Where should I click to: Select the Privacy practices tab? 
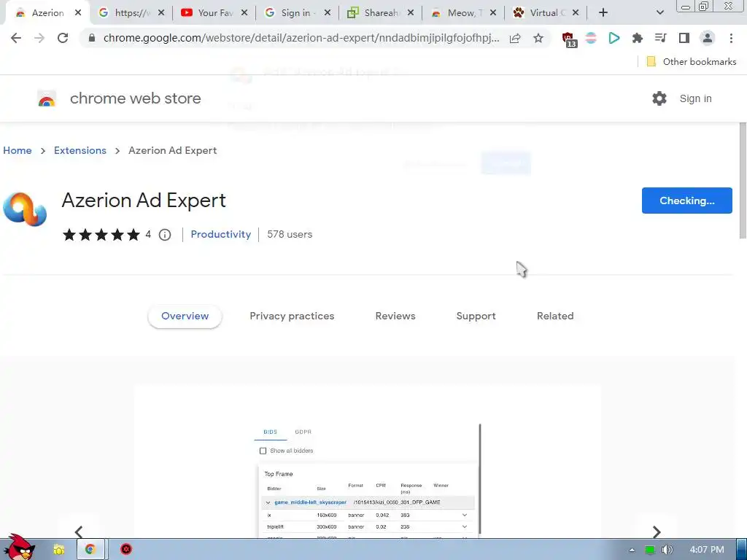(x=292, y=316)
